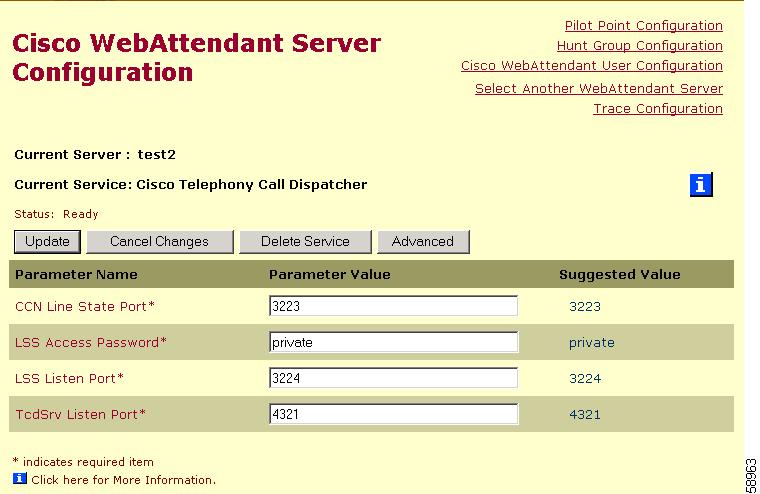The image size is (760, 494).
Task: Open Pilot Point Configuration link
Action: (644, 26)
